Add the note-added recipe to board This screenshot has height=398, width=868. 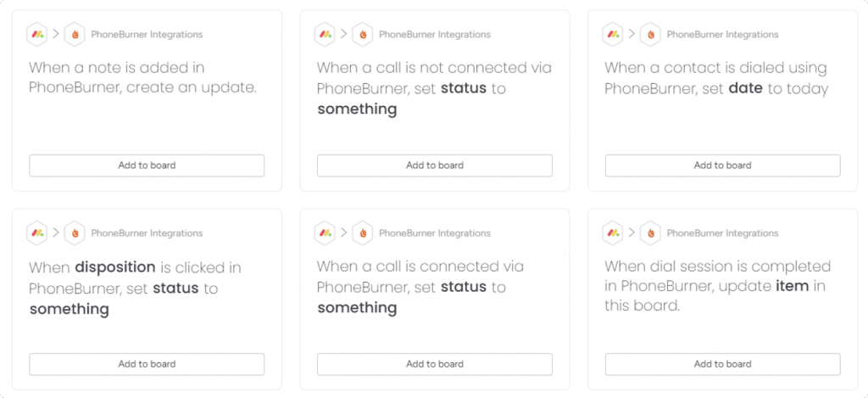[x=147, y=165]
